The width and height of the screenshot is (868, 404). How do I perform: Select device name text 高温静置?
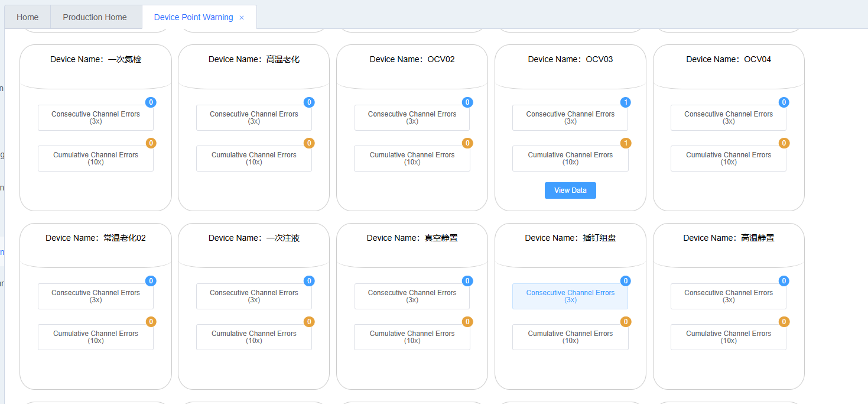758,238
